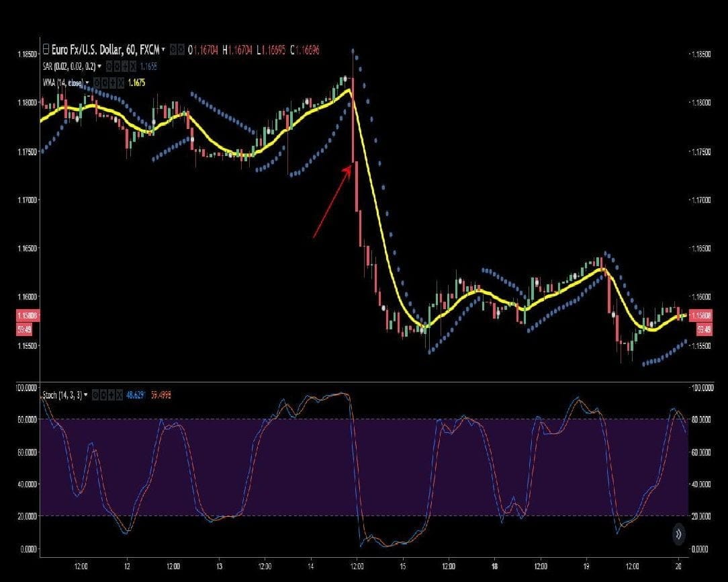This screenshot has width=728, height=582.
Task: Click the chart symbol icon before Euro Fx title
Action: click(x=45, y=50)
